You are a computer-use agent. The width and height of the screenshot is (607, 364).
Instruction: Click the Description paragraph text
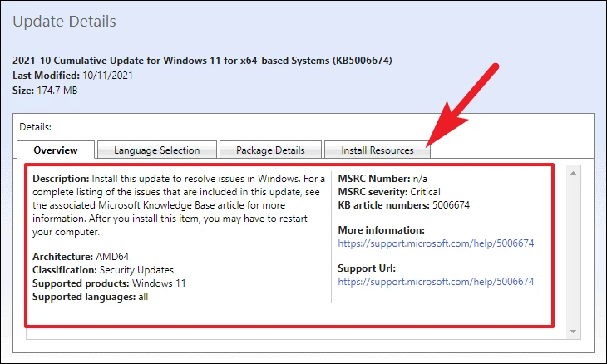click(179, 205)
